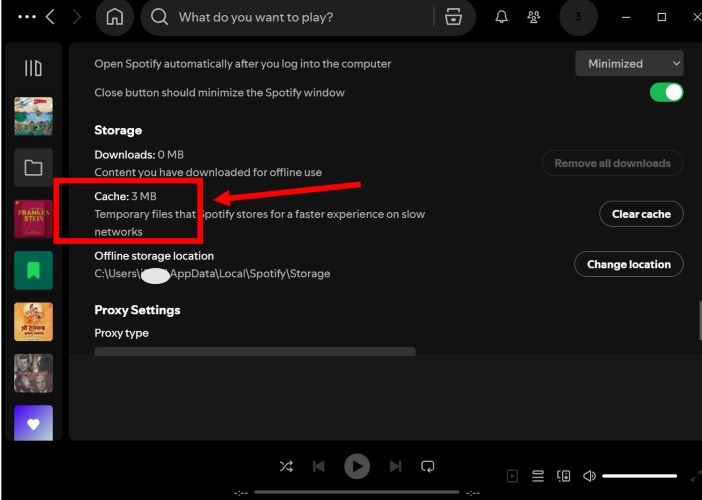Image resolution: width=702 pixels, height=500 pixels.
Task: Click the offline storage path text
Action: [x=212, y=274]
